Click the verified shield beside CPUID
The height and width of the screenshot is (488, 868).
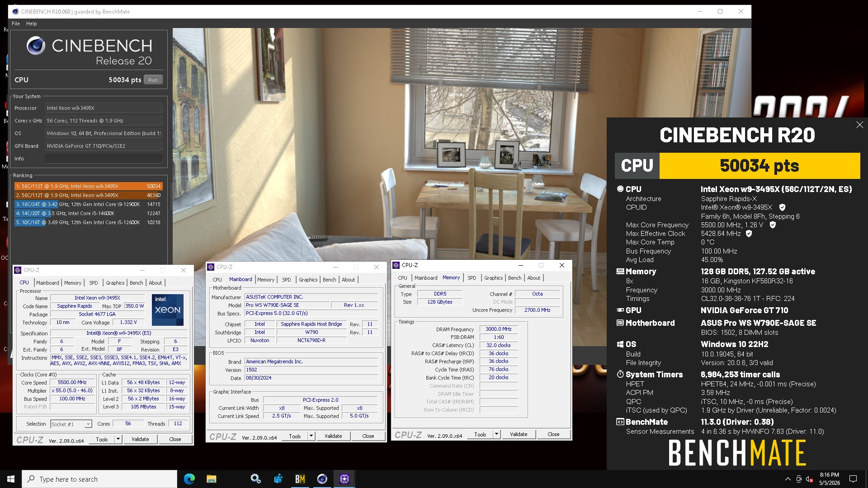[782, 207]
